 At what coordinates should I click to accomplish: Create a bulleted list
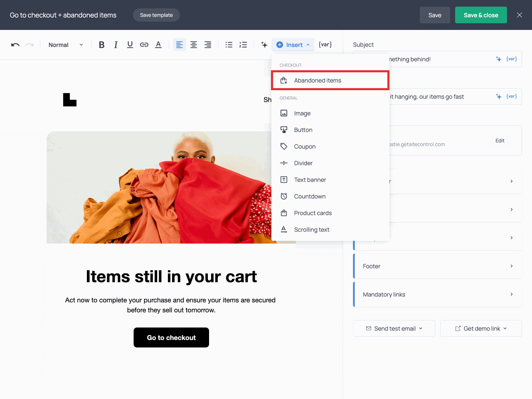coord(229,45)
